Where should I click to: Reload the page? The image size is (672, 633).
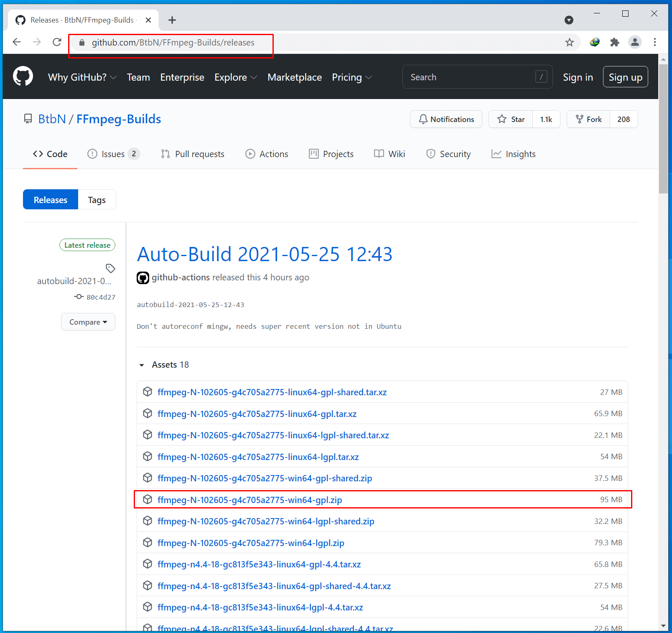[x=57, y=42]
